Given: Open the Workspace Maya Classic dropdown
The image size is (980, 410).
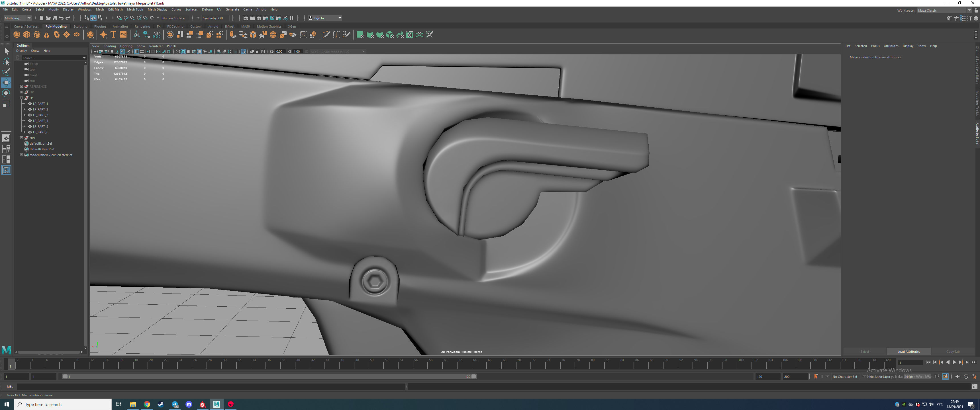Looking at the screenshot, I should coord(944,10).
